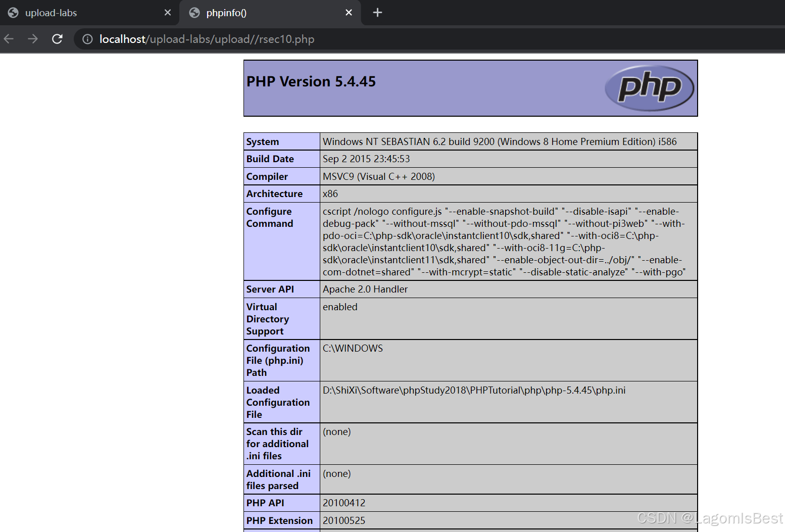Select the Architecture label
This screenshot has height=532, width=785.
[274, 194]
